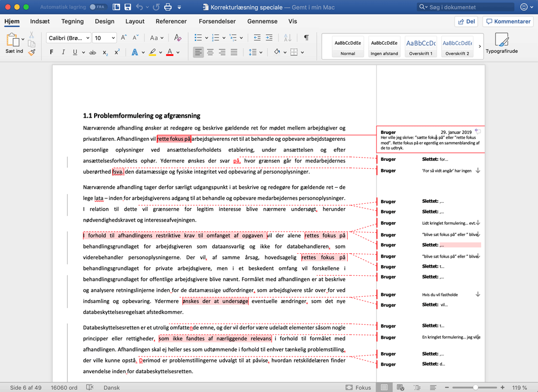538x392 pixels.
Task: Expand the bulleted list options arrow
Action: (207, 38)
